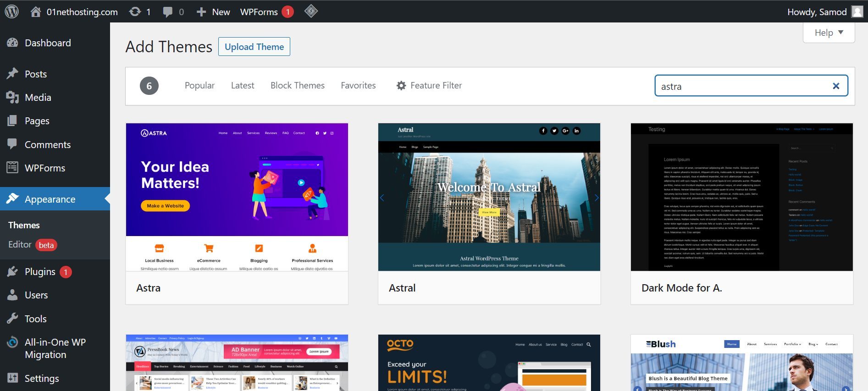Screen dimensions: 868x391
Task: Open the Themes submenu item
Action: 24,225
